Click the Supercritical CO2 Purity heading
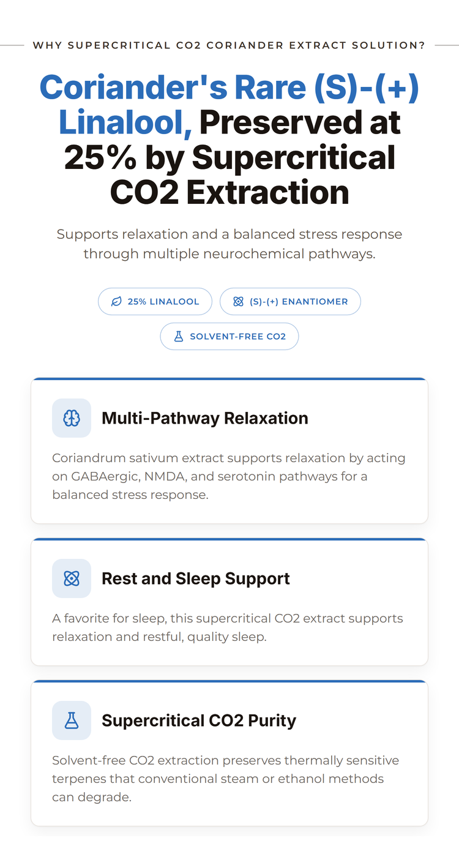This screenshot has width=459, height=868. tap(199, 720)
